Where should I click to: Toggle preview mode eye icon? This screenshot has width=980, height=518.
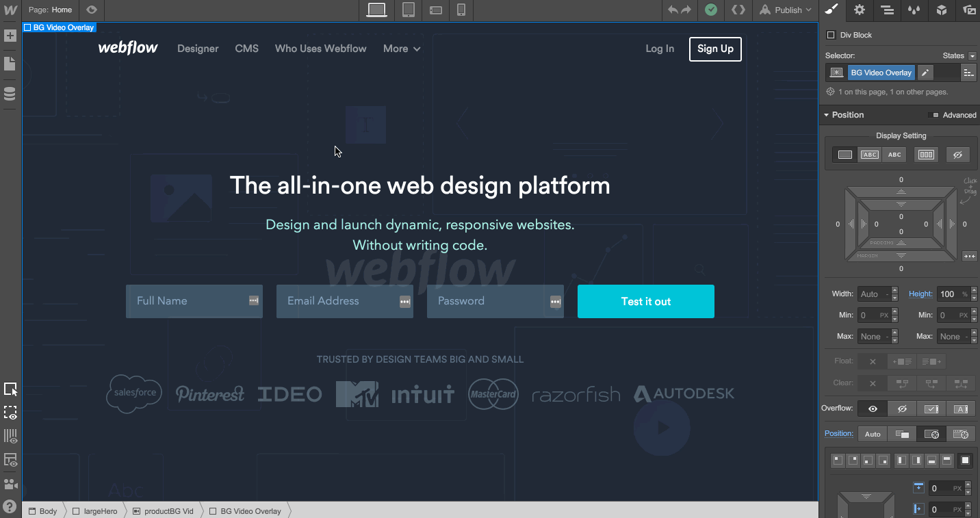pyautogui.click(x=92, y=10)
